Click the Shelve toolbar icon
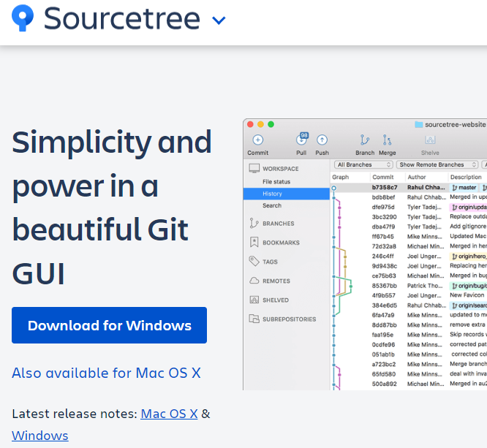 [430, 140]
